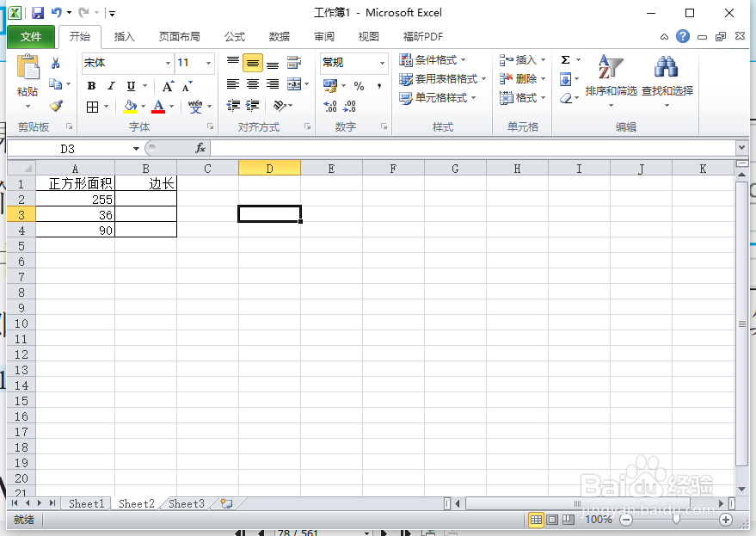This screenshot has width=756, height=536.
Task: Click the zoom out minus button
Action: coord(626,520)
